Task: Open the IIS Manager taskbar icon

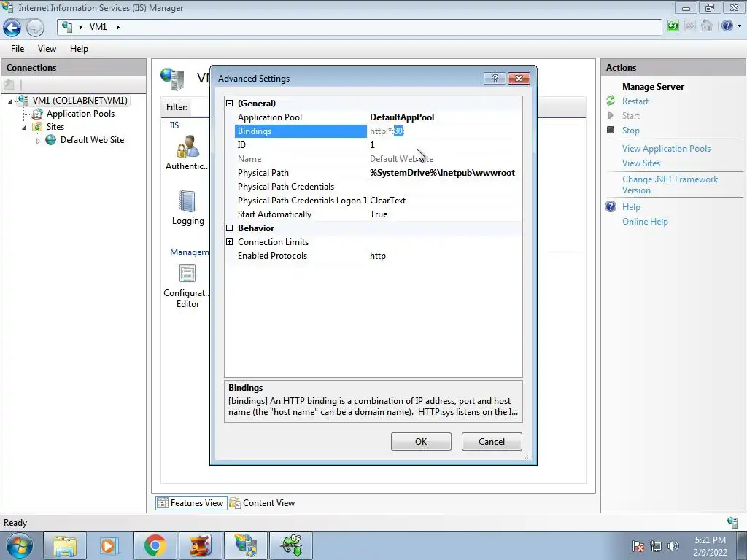Action: click(x=245, y=545)
